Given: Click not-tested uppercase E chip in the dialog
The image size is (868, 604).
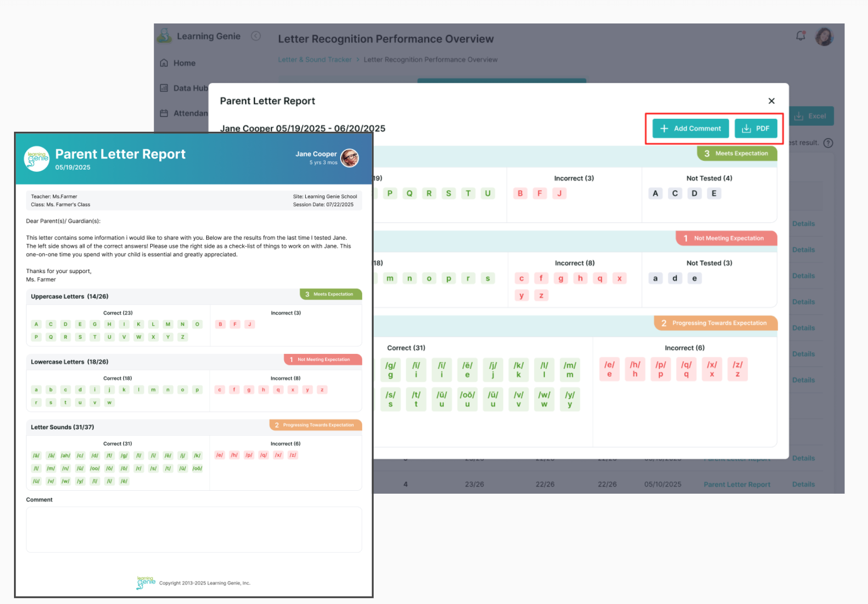Looking at the screenshot, I should coord(714,193).
